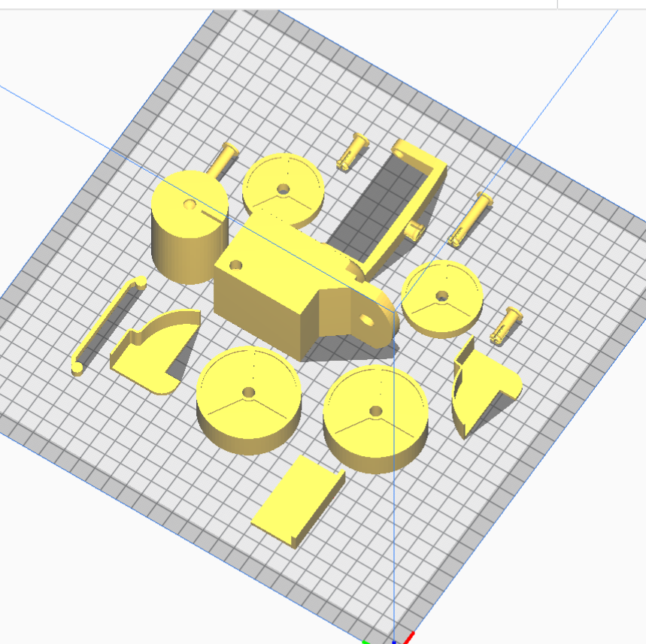The image size is (646, 644).
Task: Select the wheel beside the tall cylinder
Action: [x=283, y=186]
